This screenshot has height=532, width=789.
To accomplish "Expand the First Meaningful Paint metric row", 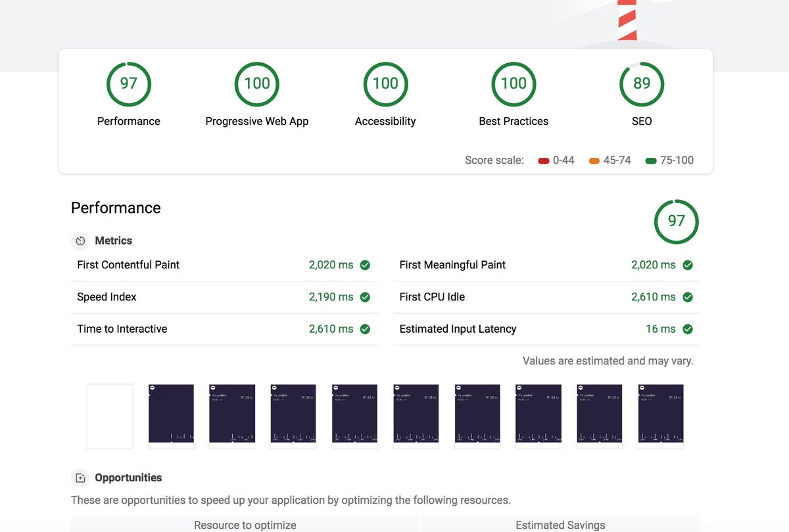I will (x=546, y=265).
